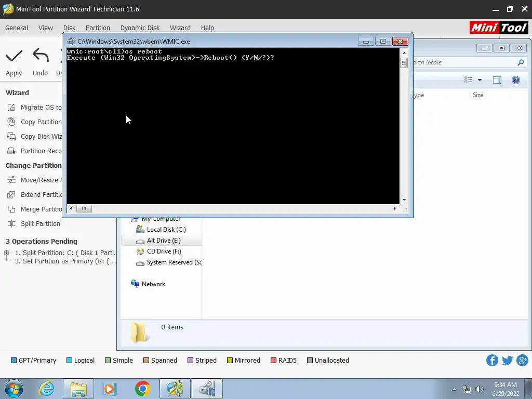This screenshot has width=532, height=399.
Task: Open Explorer view options dropdown arrow
Action: (x=480, y=80)
